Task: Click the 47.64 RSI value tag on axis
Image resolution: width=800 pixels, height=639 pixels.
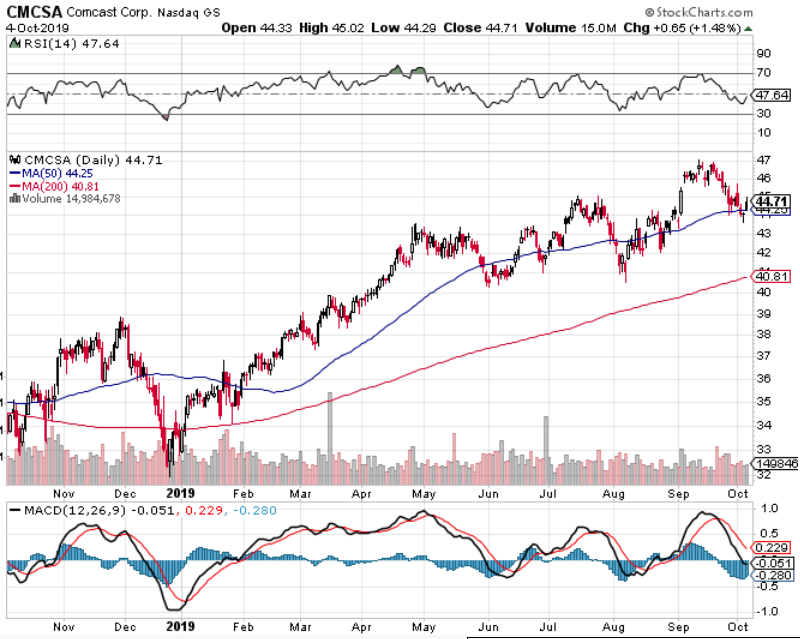Action: [772, 95]
